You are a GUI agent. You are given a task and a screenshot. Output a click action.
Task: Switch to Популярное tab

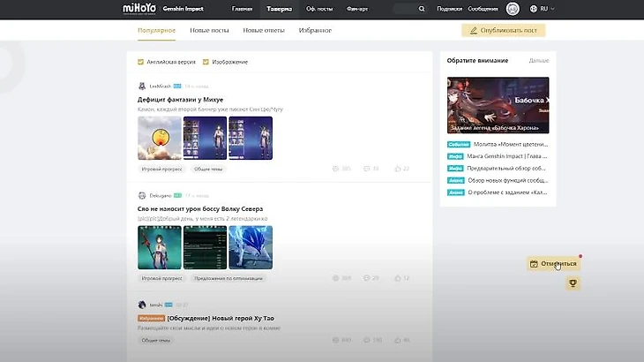[156, 30]
